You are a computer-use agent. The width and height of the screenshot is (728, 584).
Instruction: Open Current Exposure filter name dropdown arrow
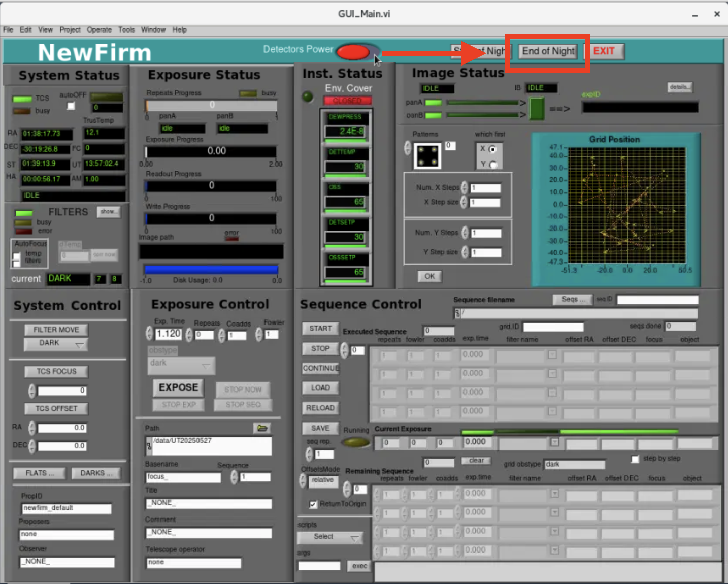[x=555, y=442]
